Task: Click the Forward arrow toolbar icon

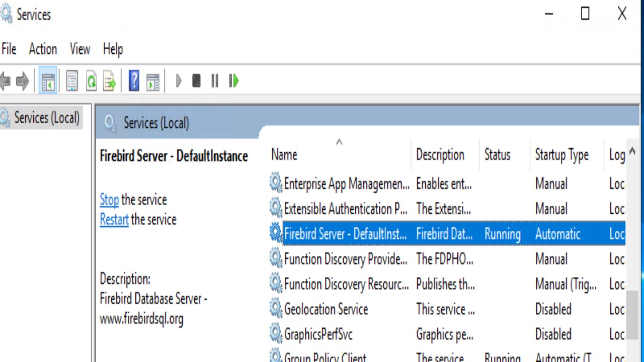Action: click(x=22, y=81)
